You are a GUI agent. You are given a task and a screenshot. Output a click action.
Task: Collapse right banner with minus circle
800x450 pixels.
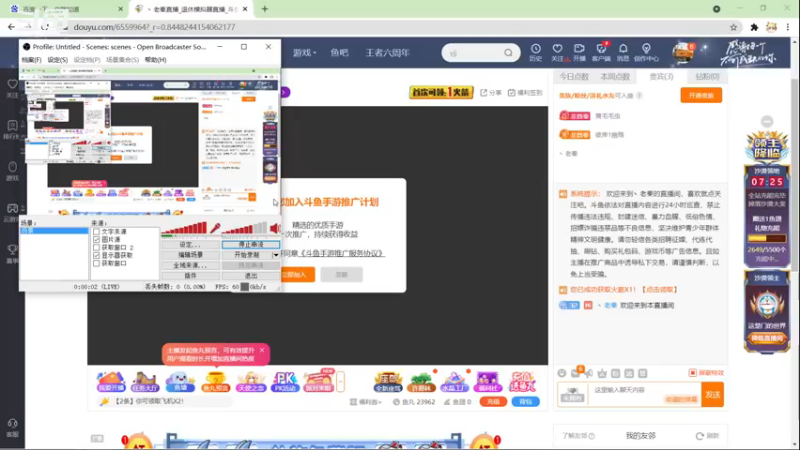767,121
